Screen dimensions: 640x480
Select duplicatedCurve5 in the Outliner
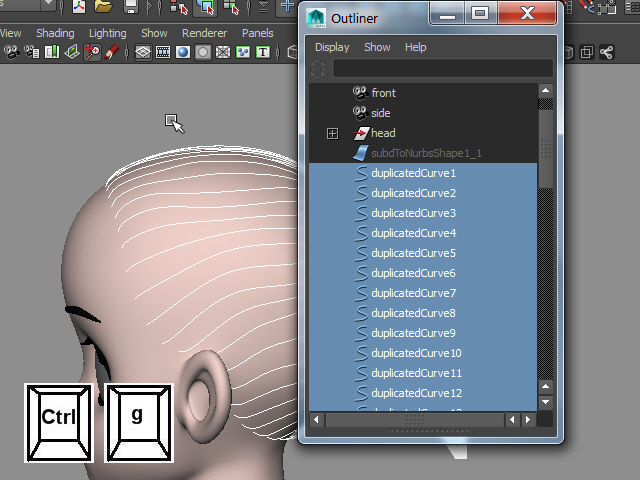(413, 253)
